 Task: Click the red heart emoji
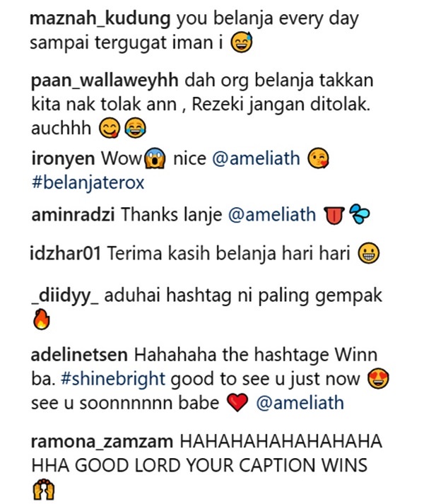237,403
